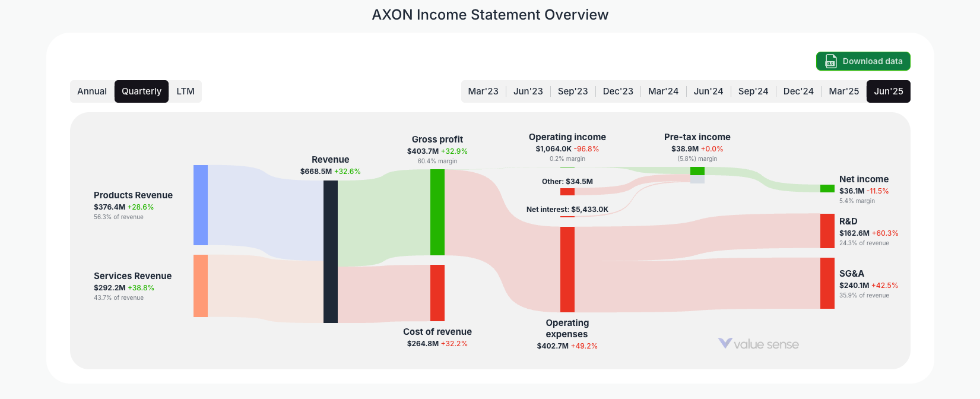Select the Dec'24 quarter

click(x=798, y=91)
